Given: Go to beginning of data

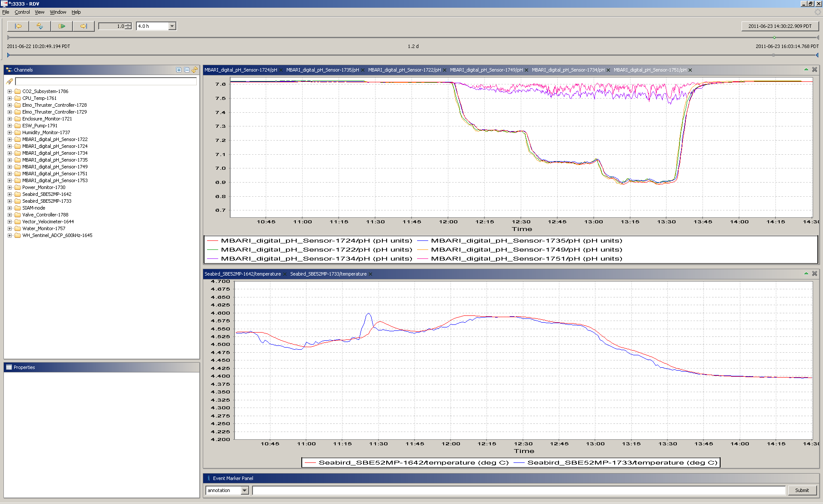Looking at the screenshot, I should (18, 26).
